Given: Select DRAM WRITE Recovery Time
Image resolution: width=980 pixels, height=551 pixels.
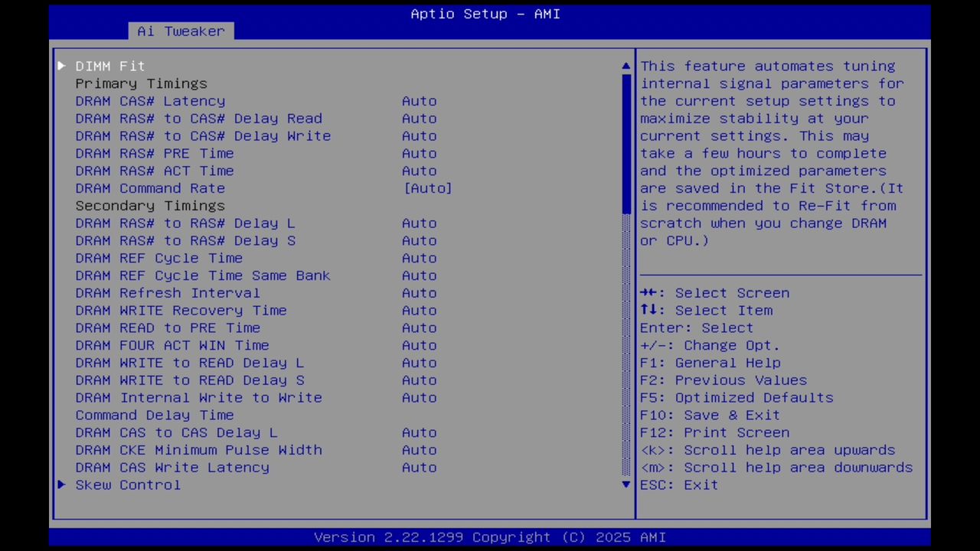Looking at the screenshot, I should pyautogui.click(x=230, y=310).
